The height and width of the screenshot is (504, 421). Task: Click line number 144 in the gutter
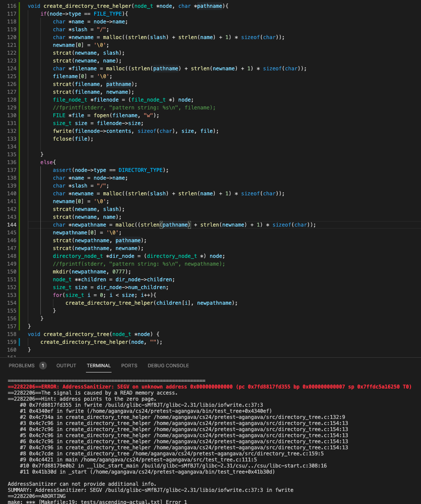pos(12,225)
